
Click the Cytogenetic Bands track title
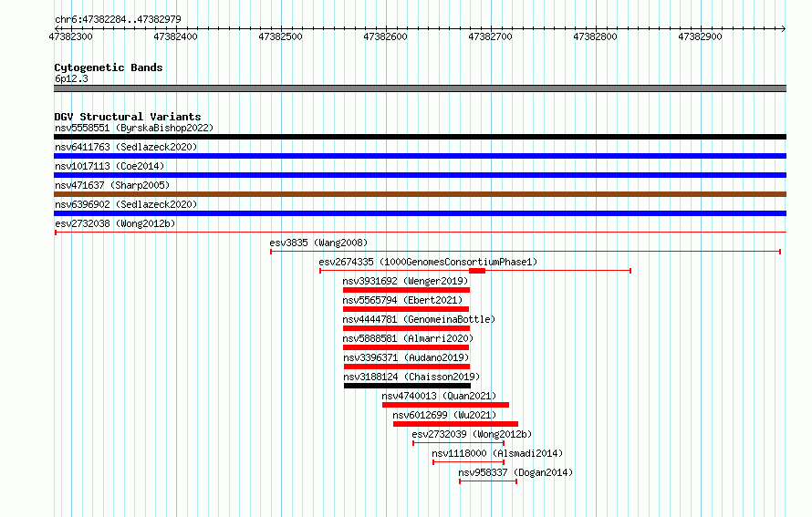pyautogui.click(x=109, y=67)
